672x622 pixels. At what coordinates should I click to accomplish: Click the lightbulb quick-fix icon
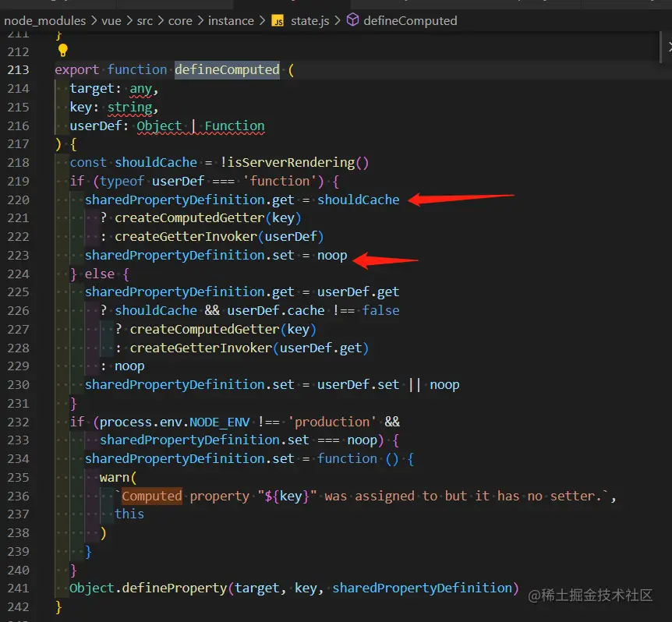click(62, 51)
